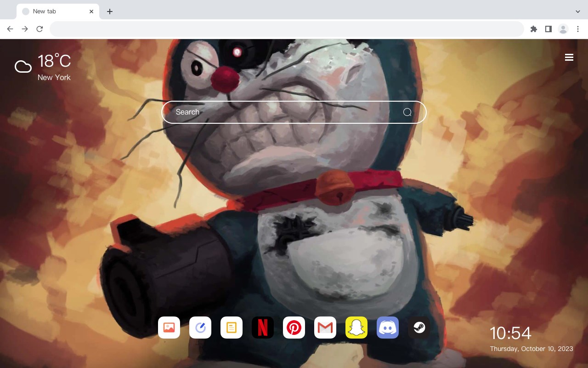Open the Steam shortcut

pyautogui.click(x=419, y=328)
